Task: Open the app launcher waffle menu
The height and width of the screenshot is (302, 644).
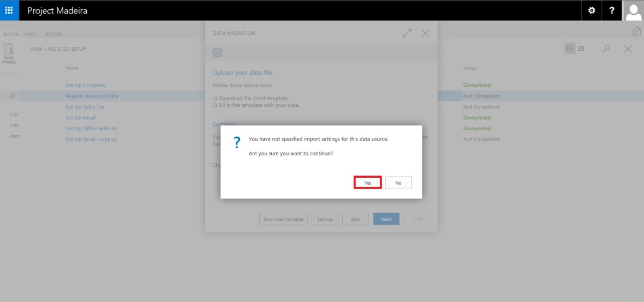Action: pyautogui.click(x=9, y=10)
